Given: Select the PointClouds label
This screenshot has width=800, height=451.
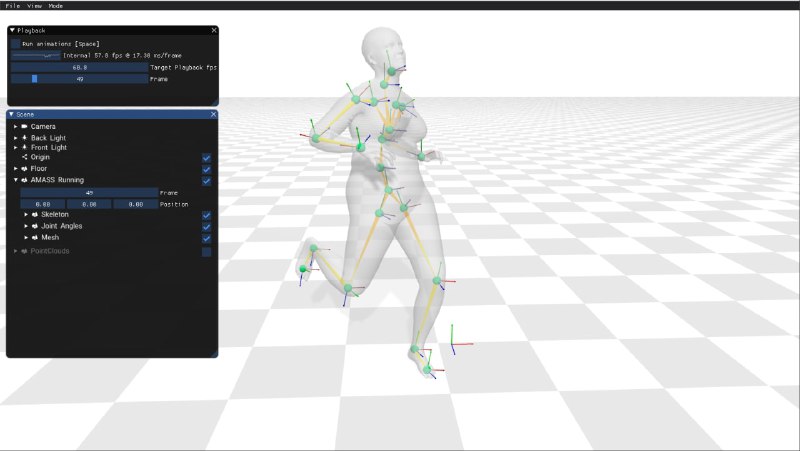Looking at the screenshot, I should pyautogui.click(x=50, y=251).
